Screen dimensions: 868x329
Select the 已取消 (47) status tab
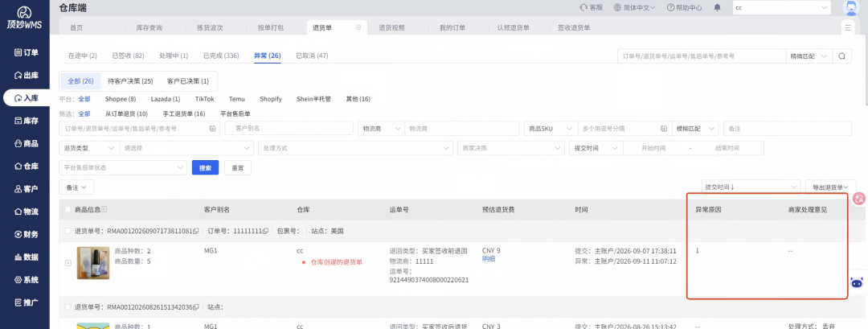pos(312,56)
